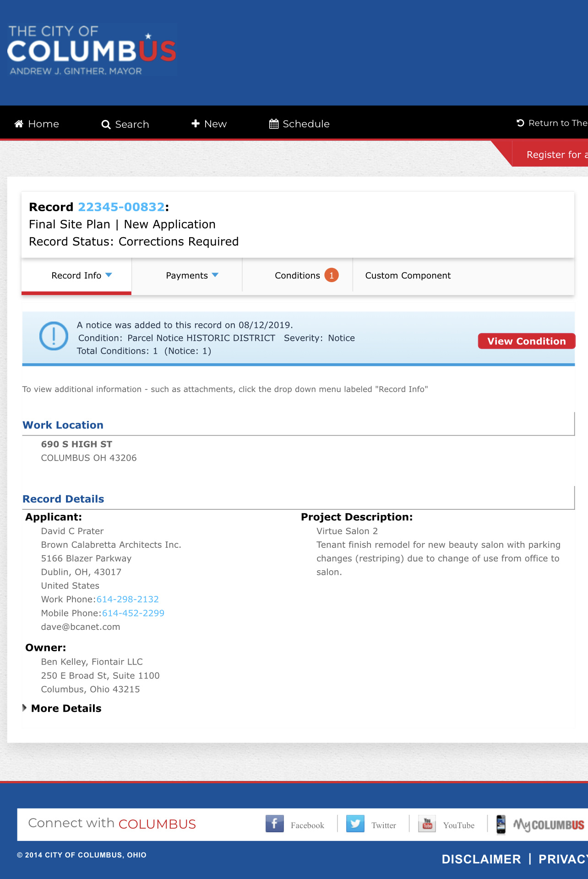Open the Schedule calendar icon
The width and height of the screenshot is (588, 879).
[x=274, y=124]
